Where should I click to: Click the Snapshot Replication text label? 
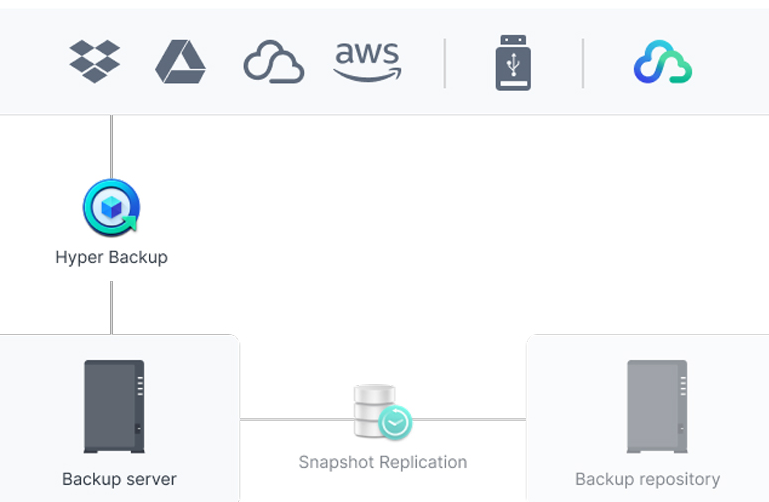(382, 462)
